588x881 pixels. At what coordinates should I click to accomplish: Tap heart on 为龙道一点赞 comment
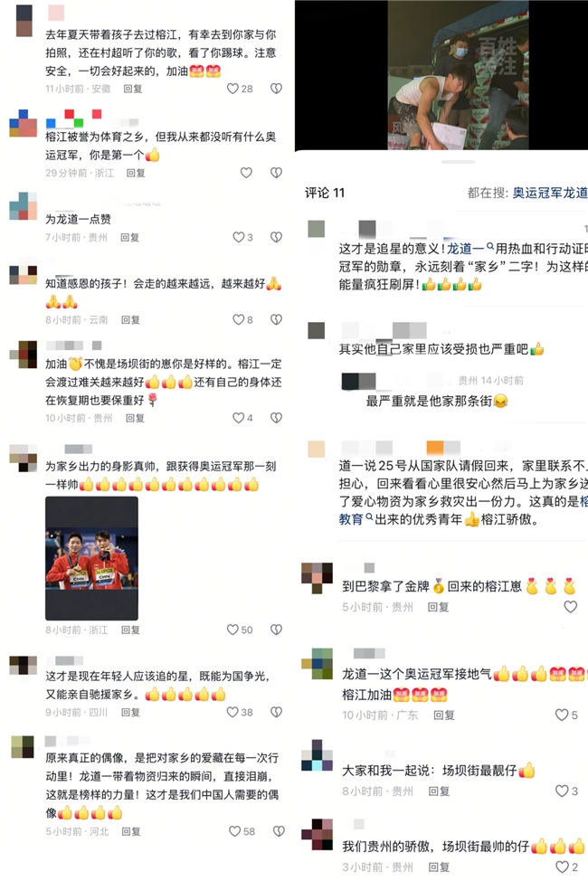click(x=238, y=237)
